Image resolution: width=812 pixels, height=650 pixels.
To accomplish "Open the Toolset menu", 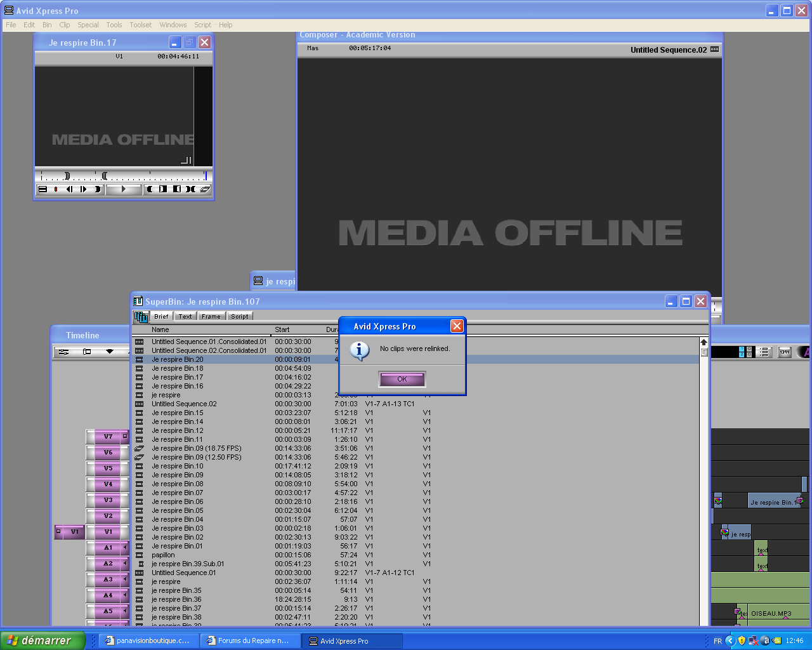I will tap(141, 25).
